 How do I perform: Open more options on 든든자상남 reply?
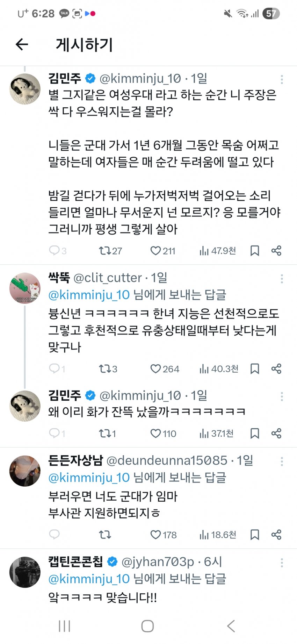pos(282,461)
